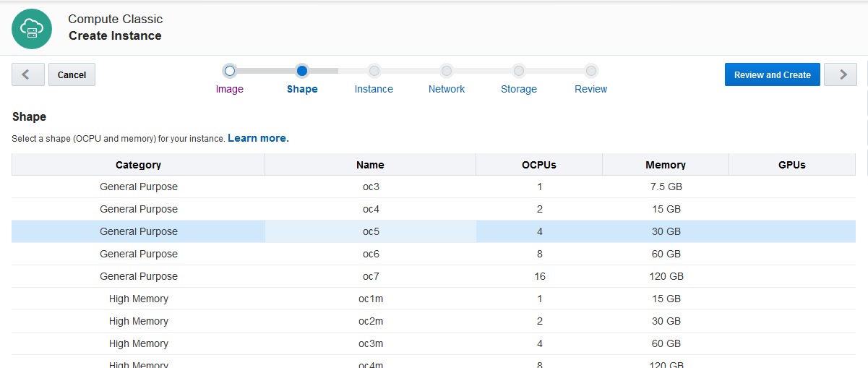Advance with the right arrow button

point(840,74)
